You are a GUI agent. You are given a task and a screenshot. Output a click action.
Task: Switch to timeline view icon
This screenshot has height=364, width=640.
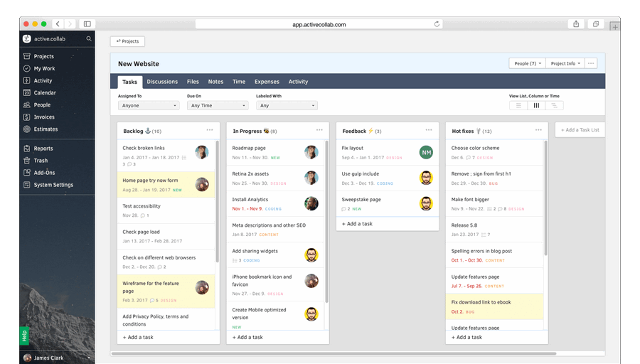pos(554,106)
